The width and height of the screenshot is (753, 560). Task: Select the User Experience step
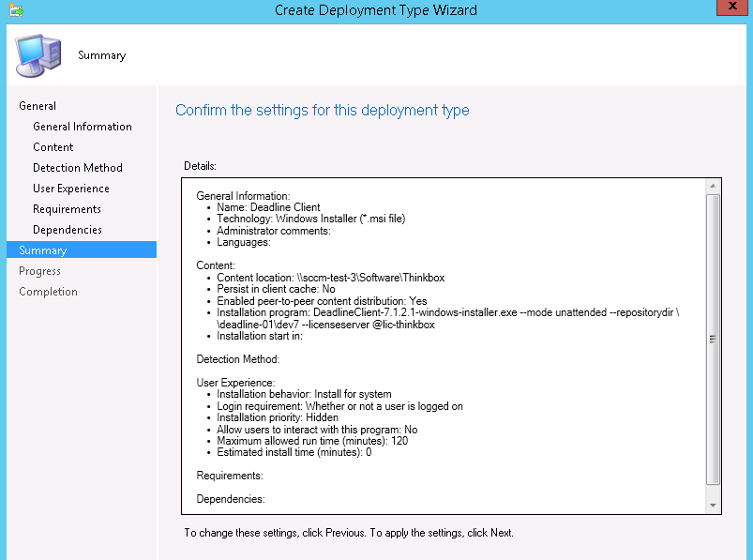coord(71,189)
